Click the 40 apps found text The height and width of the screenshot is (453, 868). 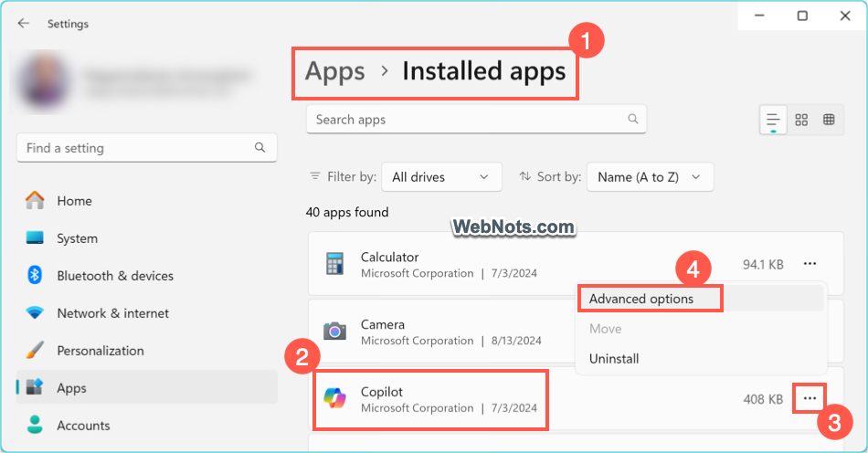pos(347,213)
